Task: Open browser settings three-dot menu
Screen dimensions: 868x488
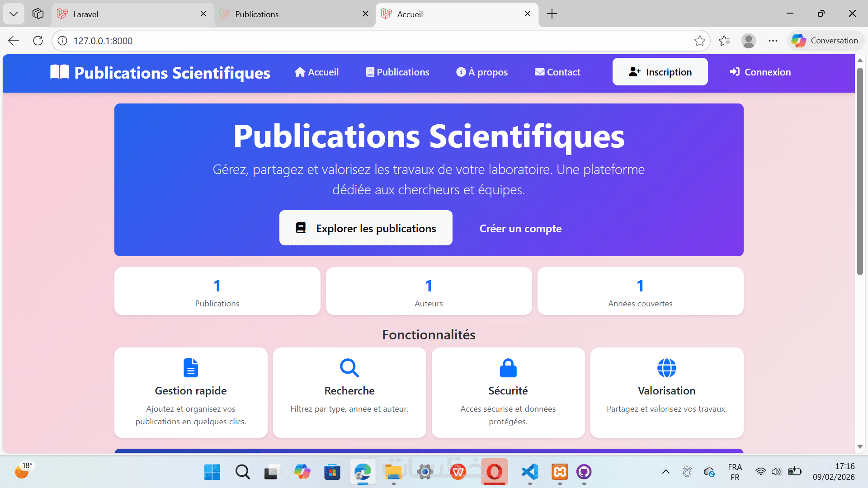Action: 773,41
